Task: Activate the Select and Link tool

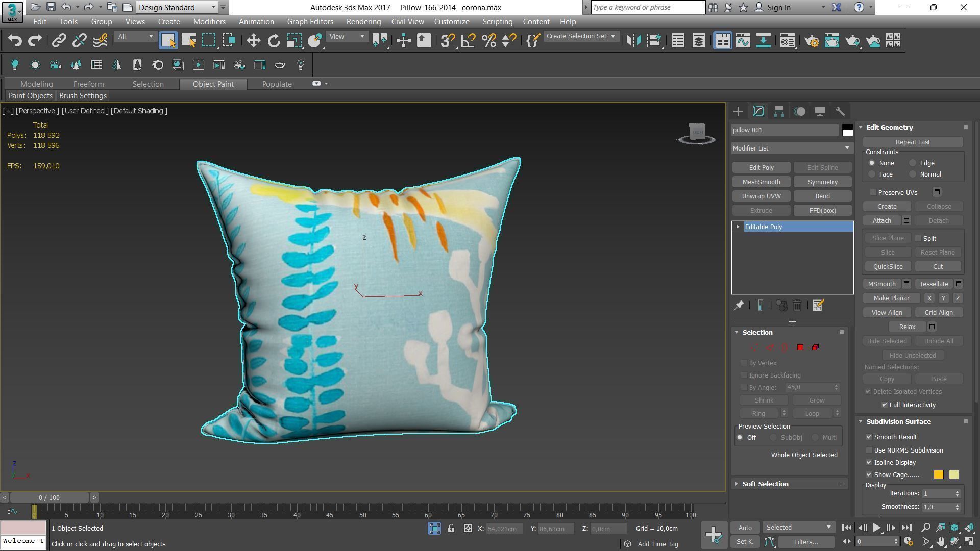Action: pyautogui.click(x=59, y=41)
